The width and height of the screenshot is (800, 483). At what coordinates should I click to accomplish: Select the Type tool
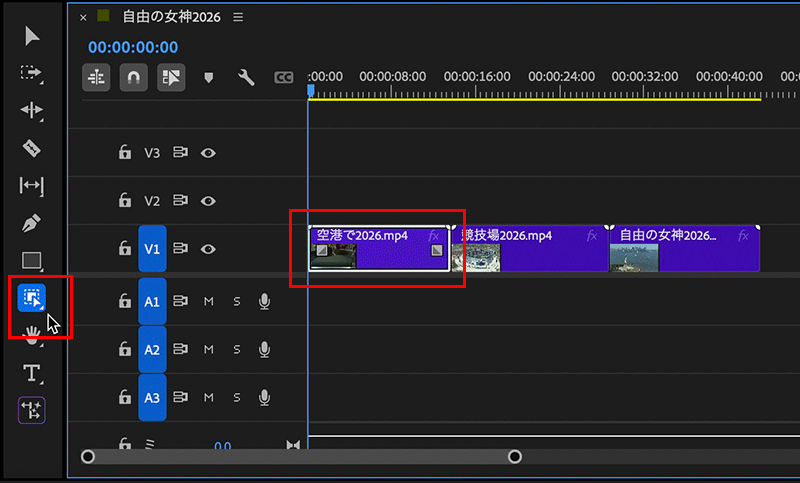coord(32,373)
